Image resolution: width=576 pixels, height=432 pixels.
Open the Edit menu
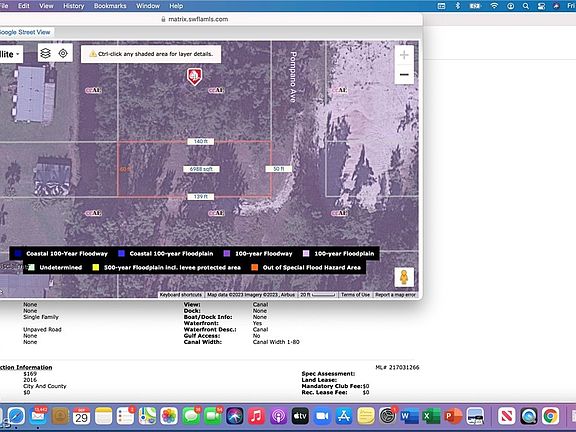click(x=24, y=6)
